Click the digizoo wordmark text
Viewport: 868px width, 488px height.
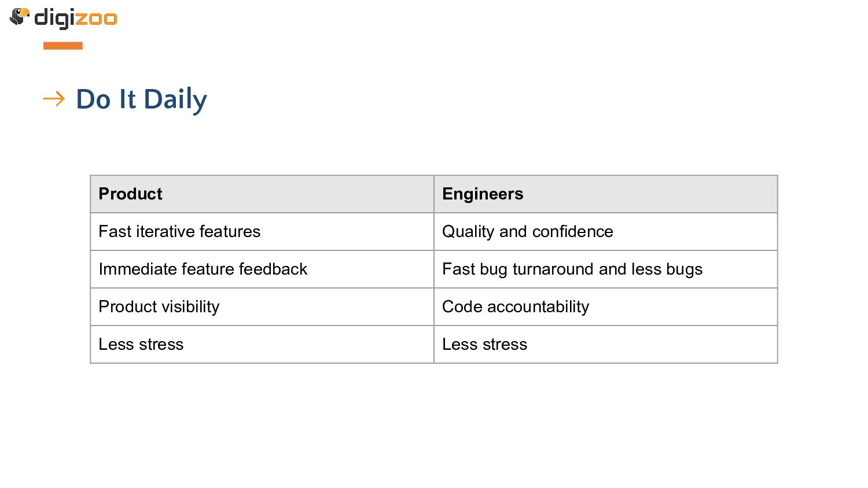tap(76, 19)
